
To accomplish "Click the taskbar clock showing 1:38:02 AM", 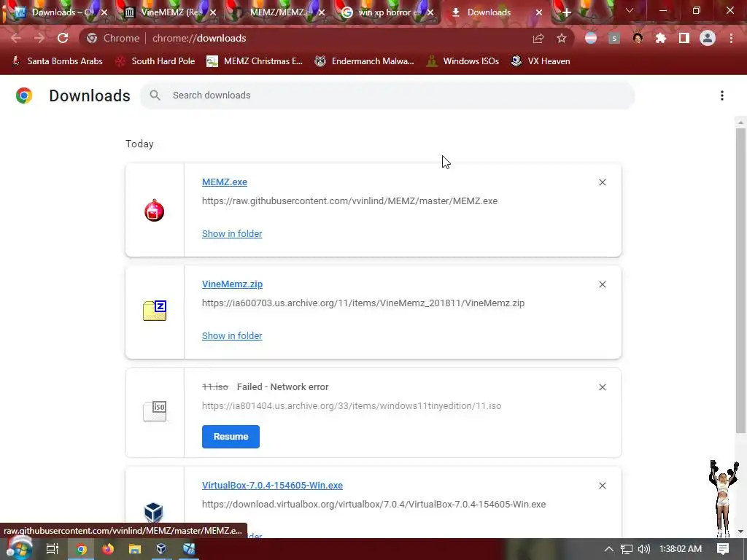I will point(681,549).
